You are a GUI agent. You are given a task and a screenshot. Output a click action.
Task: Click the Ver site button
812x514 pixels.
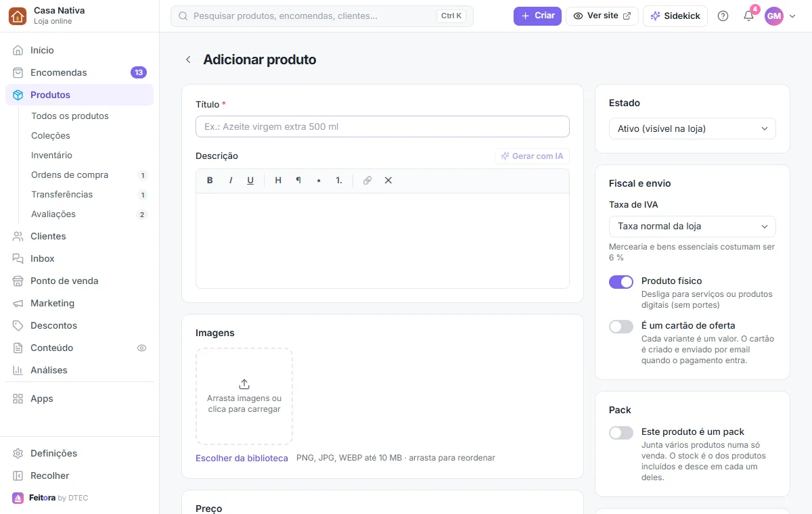click(x=602, y=16)
